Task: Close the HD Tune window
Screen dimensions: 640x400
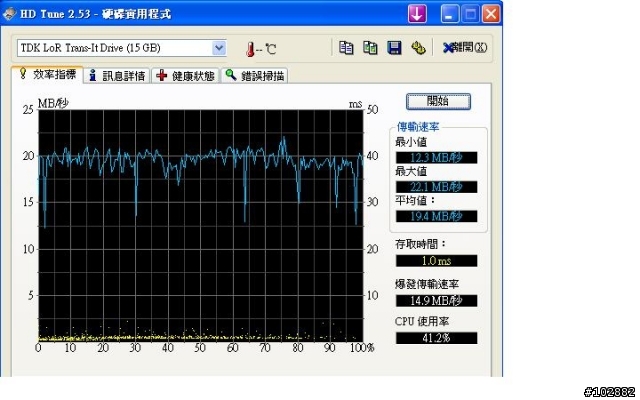Action: (491, 14)
